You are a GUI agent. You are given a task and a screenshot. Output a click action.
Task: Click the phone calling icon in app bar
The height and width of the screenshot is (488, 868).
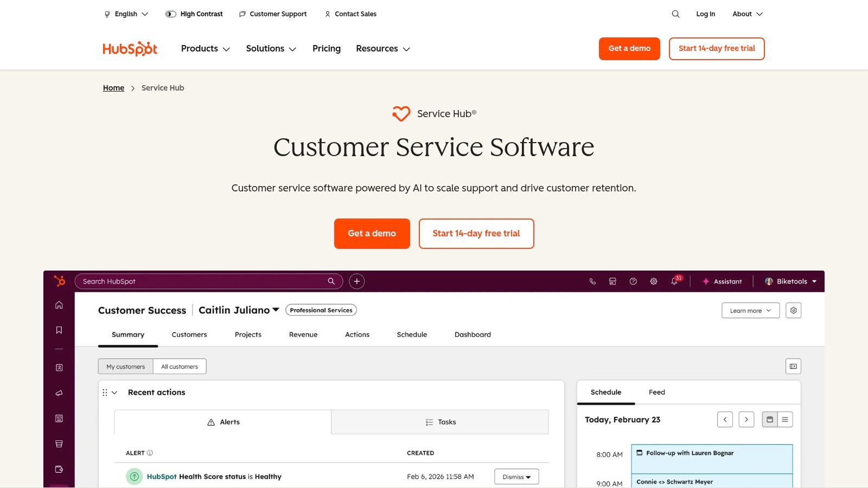pos(592,281)
